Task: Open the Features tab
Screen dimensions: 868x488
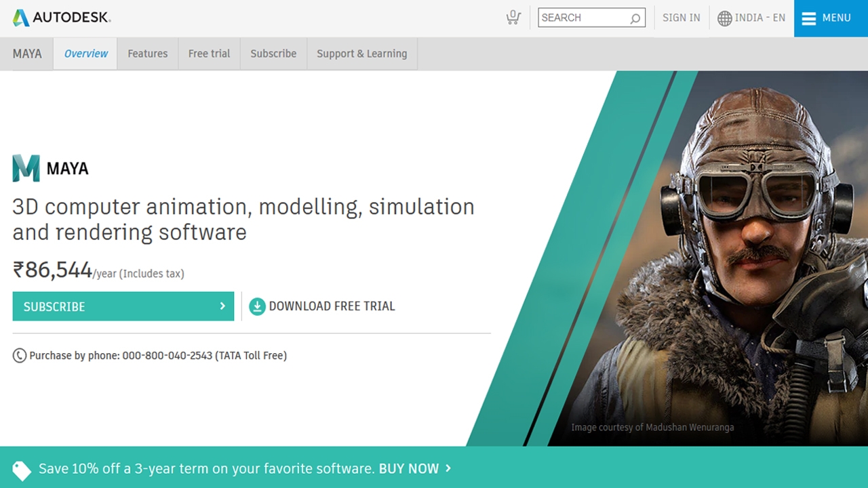Action: click(147, 54)
